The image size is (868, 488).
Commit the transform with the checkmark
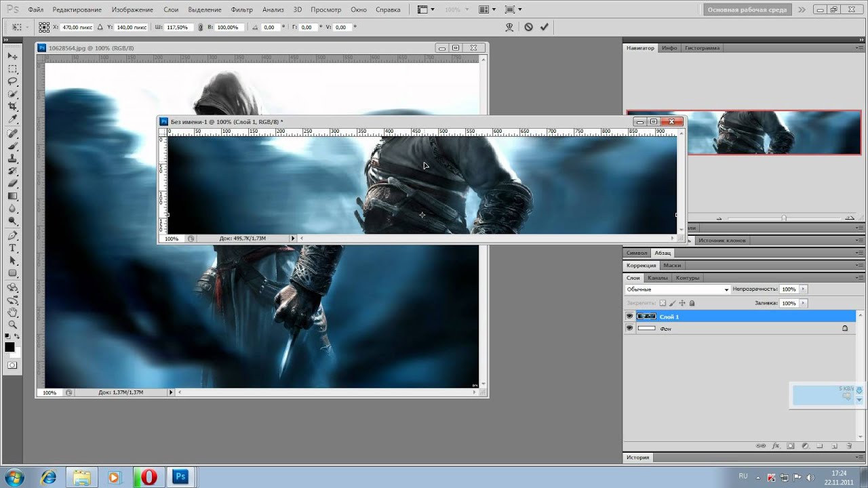click(544, 27)
